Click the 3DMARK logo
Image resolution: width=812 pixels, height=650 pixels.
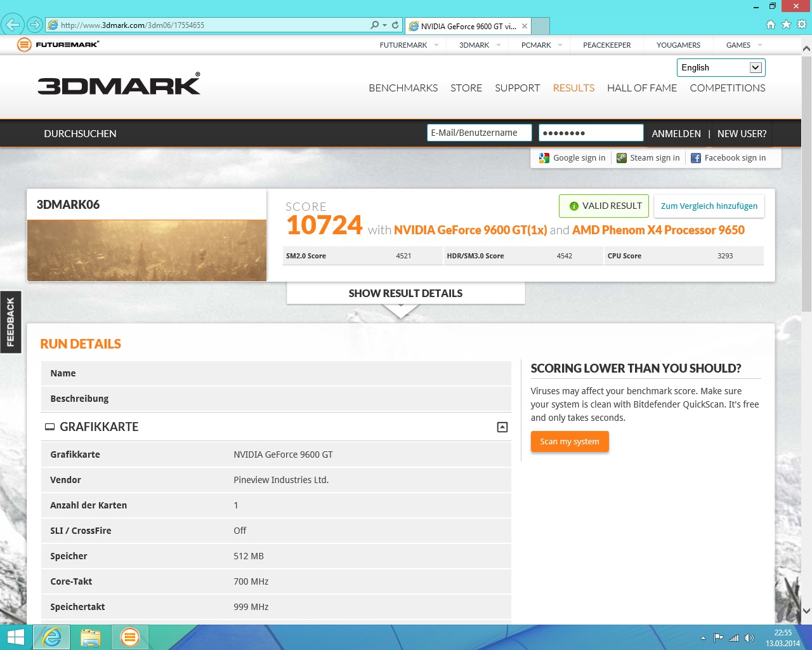119,84
